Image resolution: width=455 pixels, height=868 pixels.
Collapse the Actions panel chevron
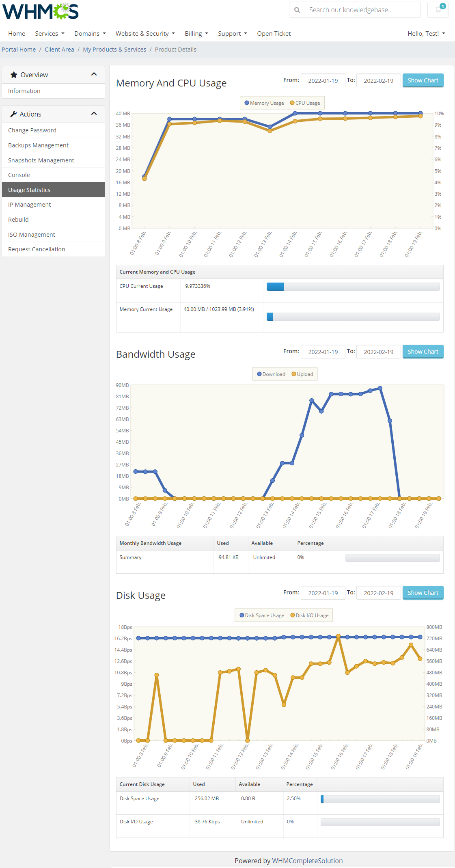[x=94, y=114]
